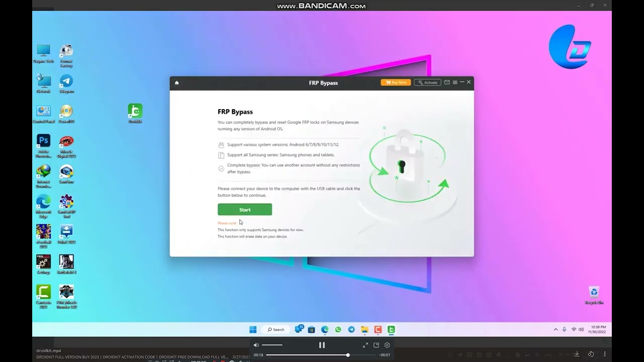Click the clock showing 10:38 PM
The height and width of the screenshot is (362, 644).
(x=598, y=329)
